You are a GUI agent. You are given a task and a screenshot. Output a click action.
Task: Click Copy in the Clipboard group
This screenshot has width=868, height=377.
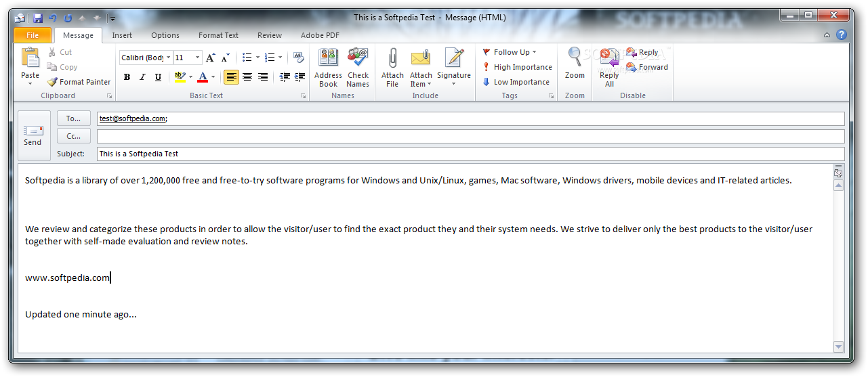(62, 67)
